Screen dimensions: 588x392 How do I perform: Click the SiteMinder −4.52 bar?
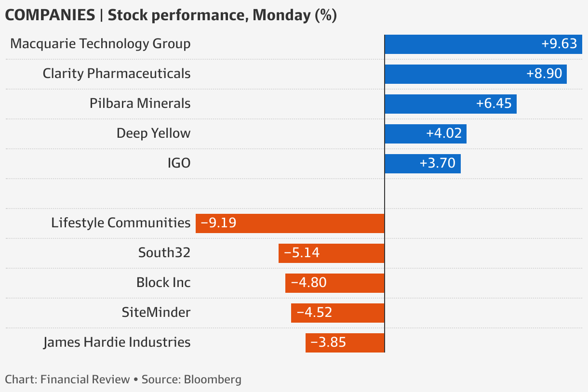[338, 313]
